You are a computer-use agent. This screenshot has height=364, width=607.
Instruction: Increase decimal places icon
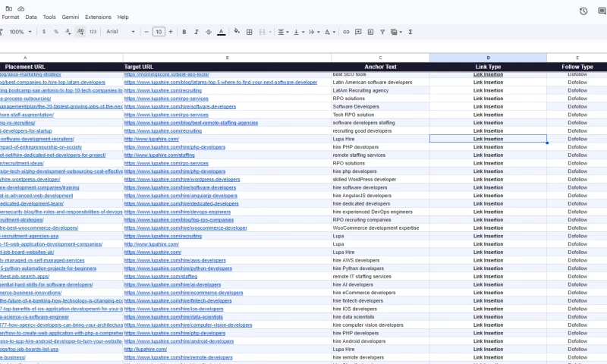coord(80,32)
